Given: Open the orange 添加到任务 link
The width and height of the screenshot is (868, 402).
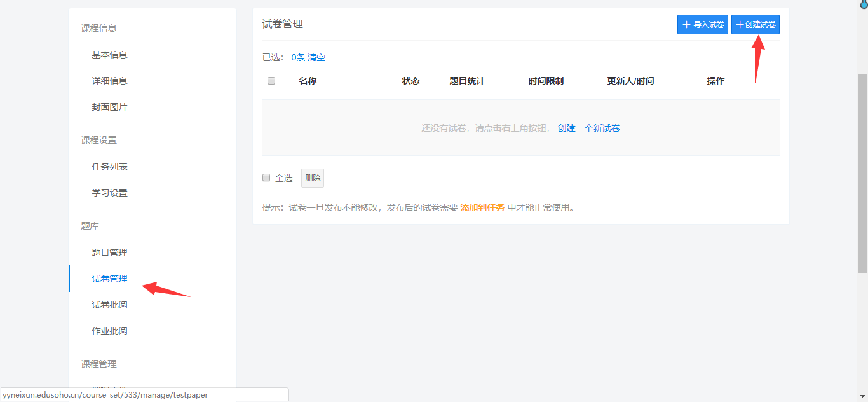Looking at the screenshot, I should click(x=482, y=207).
